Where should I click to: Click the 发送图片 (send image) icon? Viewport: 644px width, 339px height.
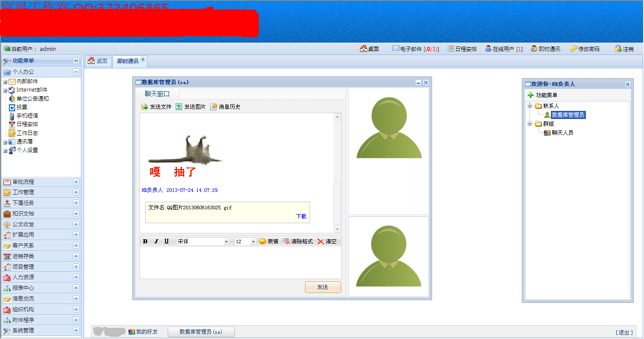pos(190,106)
